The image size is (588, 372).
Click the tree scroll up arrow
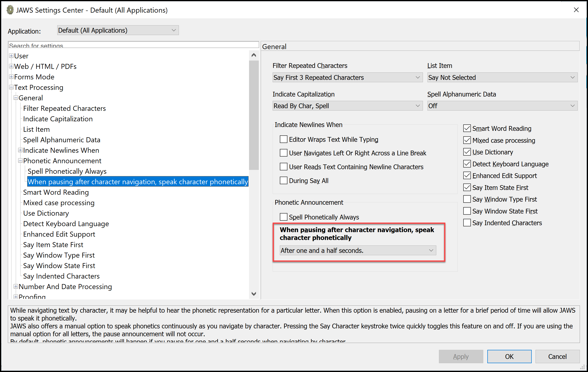tap(254, 55)
